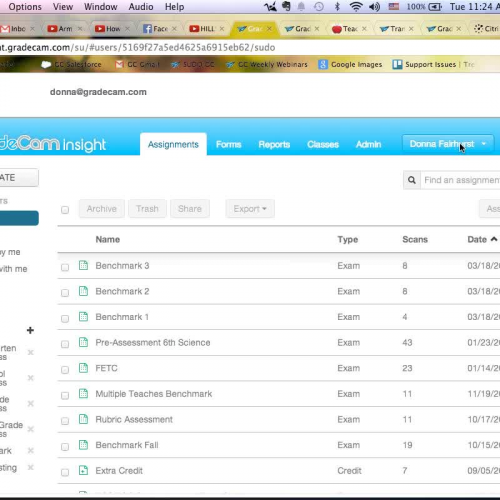The width and height of the screenshot is (500, 500).
Task: Check the Extra Credit row checkbox
Action: (x=65, y=472)
